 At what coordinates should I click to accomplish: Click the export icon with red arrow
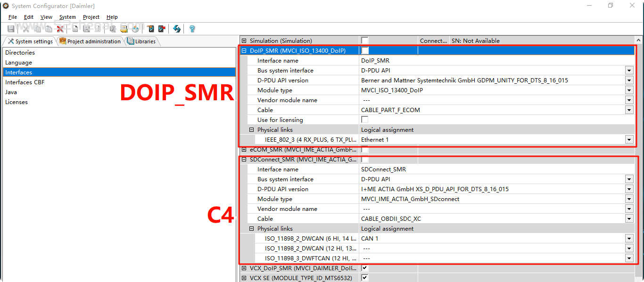pyautogui.click(x=162, y=29)
